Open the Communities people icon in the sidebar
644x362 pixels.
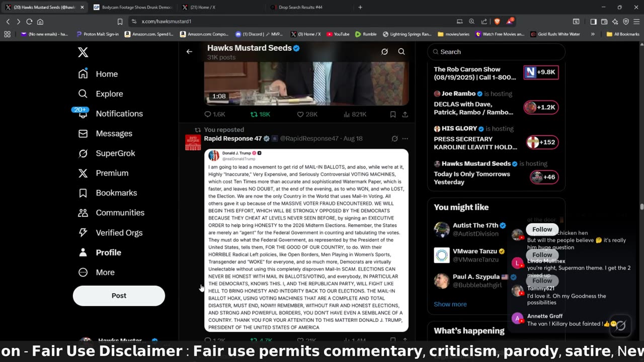[x=83, y=213]
